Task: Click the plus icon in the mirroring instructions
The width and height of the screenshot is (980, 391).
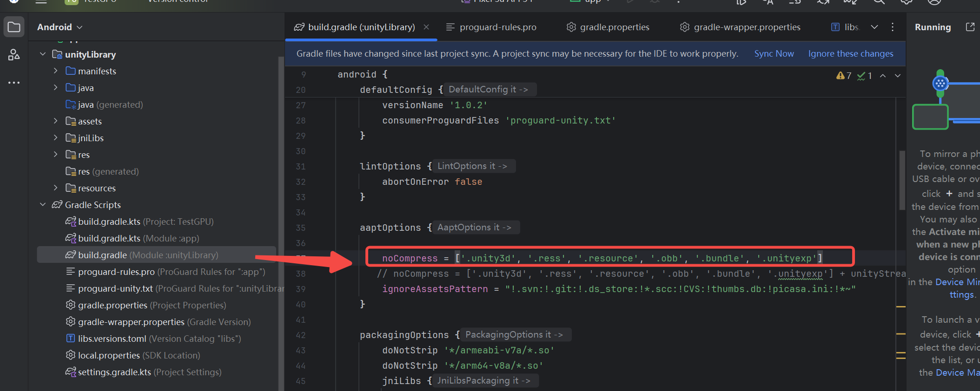Action: pos(949,193)
